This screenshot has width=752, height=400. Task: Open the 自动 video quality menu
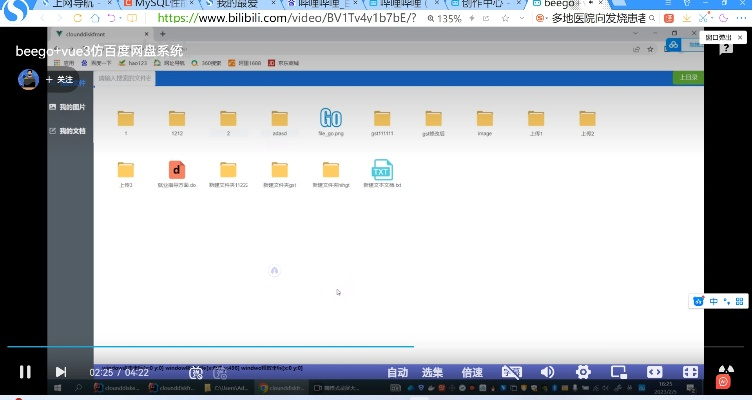[x=398, y=372]
